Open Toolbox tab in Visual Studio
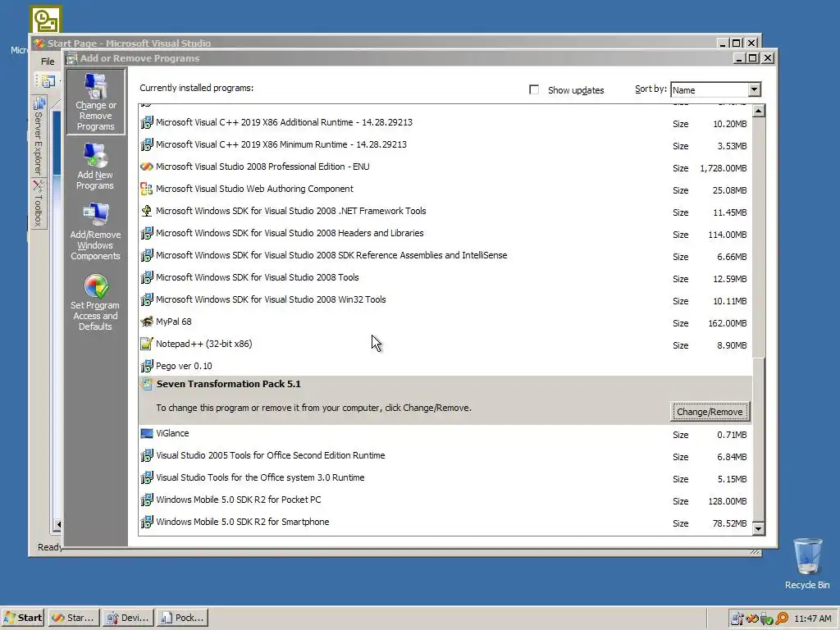The image size is (840, 630). tap(39, 203)
